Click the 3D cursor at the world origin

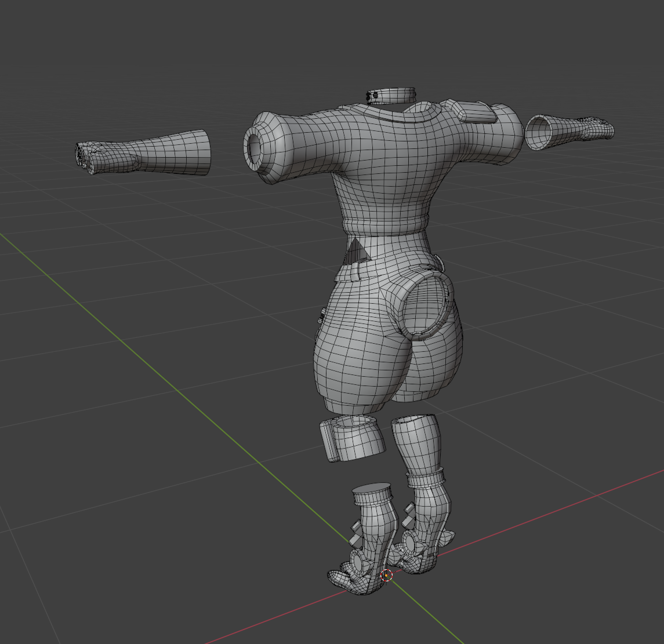point(387,576)
